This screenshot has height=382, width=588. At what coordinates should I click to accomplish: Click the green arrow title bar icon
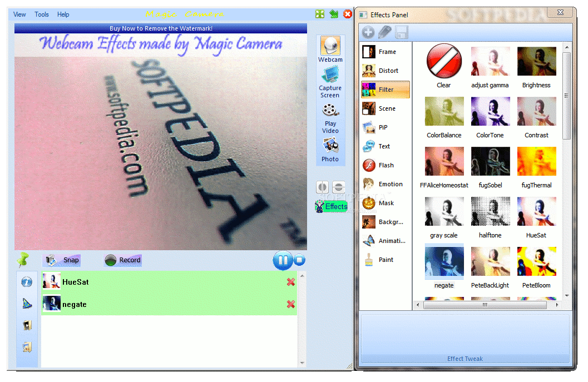(x=334, y=14)
